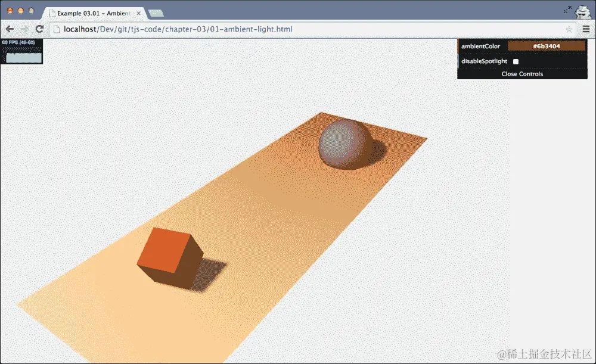Click the localhost URL address bar
This screenshot has width=596, height=364.
pyautogui.click(x=312, y=29)
